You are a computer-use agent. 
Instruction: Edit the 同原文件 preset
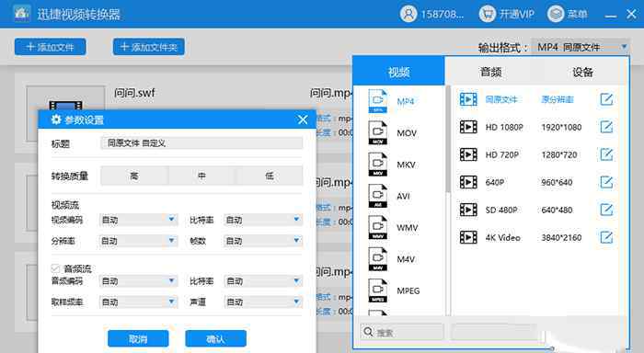click(606, 99)
